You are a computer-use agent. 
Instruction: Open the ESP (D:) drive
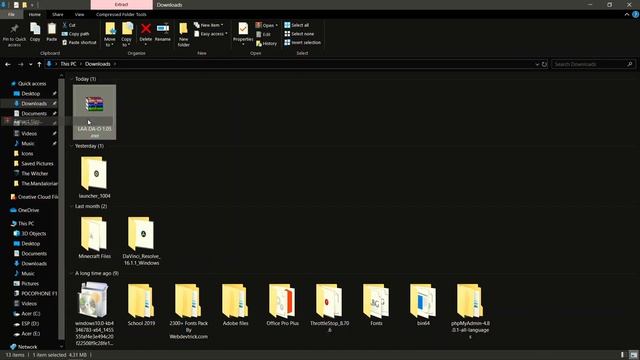coord(27,324)
